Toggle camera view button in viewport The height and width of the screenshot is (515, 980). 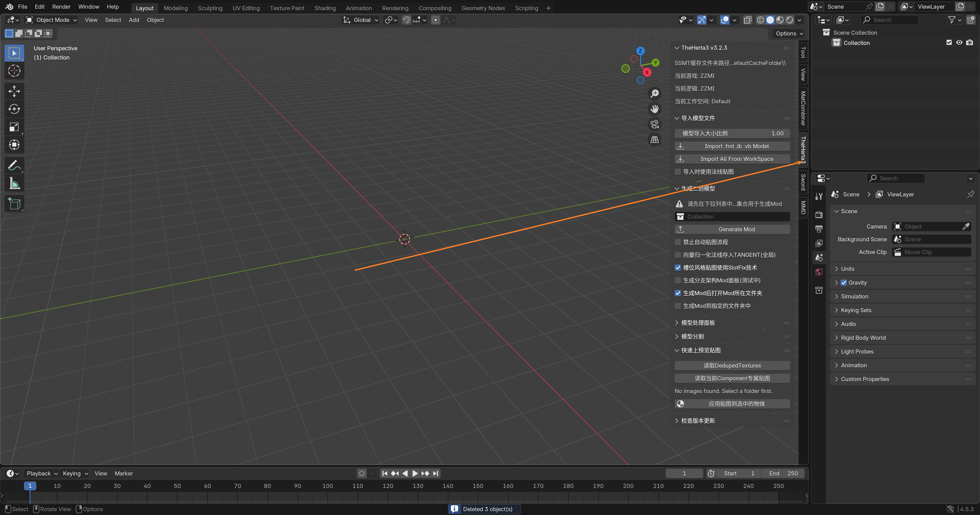[x=654, y=124]
